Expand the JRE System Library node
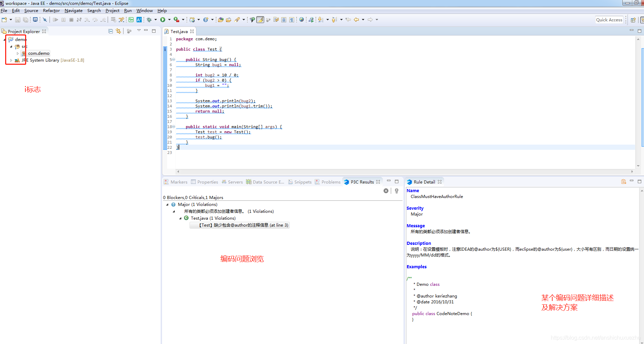Image resolution: width=644 pixels, height=344 pixels. [11, 60]
